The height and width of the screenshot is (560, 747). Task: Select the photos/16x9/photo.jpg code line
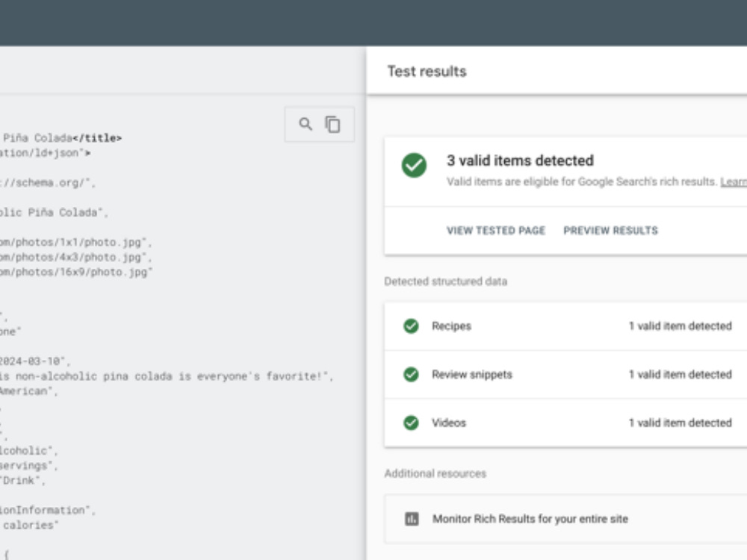76,272
